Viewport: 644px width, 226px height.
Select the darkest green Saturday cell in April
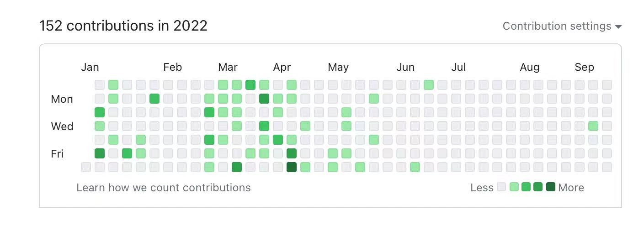[292, 167]
